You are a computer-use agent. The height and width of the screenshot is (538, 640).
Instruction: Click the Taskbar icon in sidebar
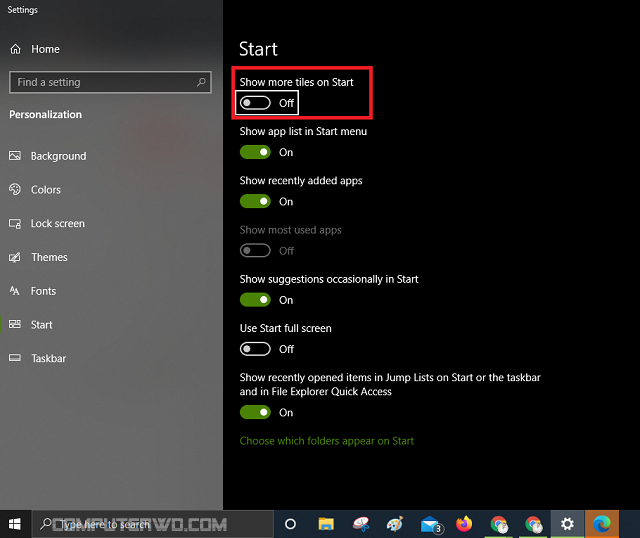click(x=15, y=358)
